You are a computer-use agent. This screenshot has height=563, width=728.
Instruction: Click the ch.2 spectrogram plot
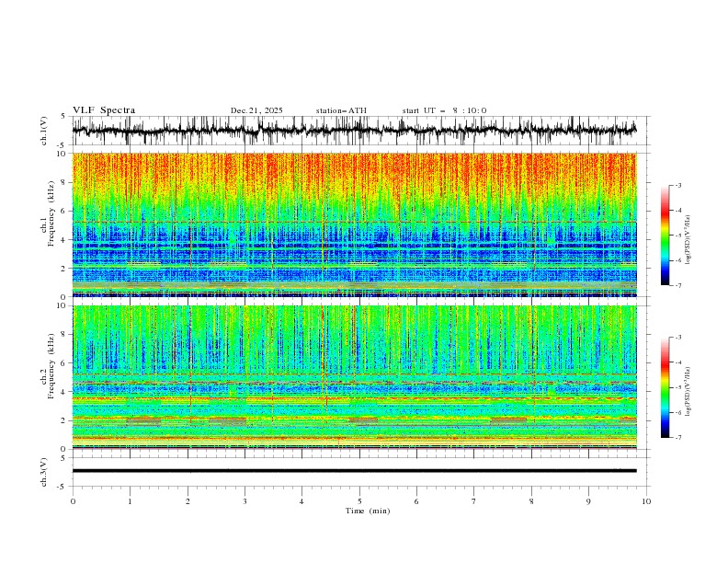click(354, 377)
